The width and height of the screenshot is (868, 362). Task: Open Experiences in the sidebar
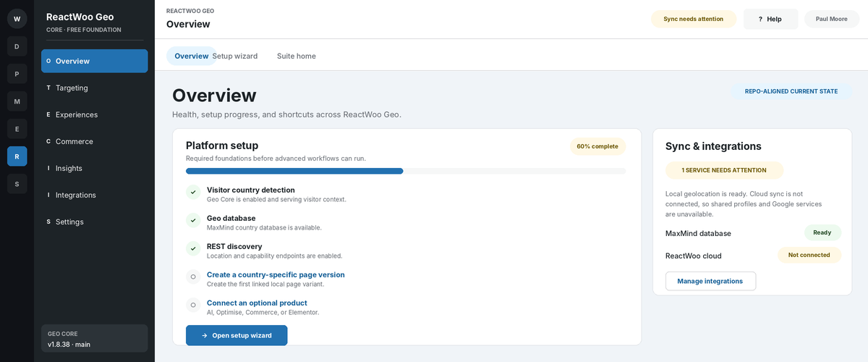click(95, 114)
